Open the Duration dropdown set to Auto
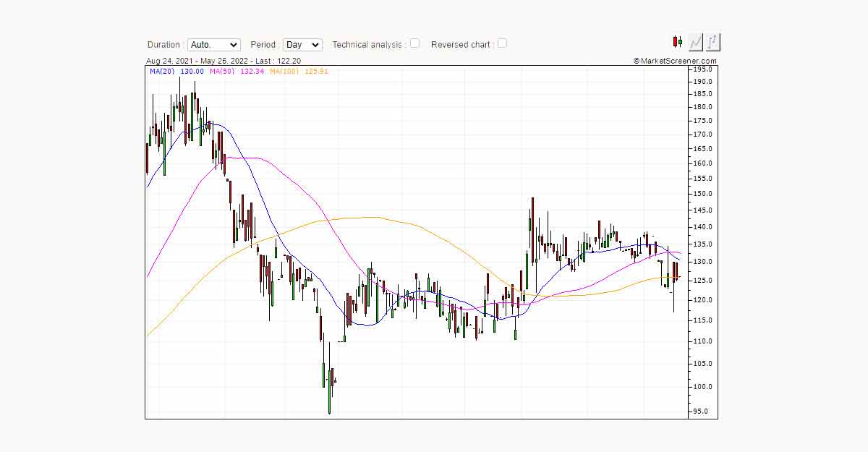The height and width of the screenshot is (452, 868). click(x=213, y=45)
